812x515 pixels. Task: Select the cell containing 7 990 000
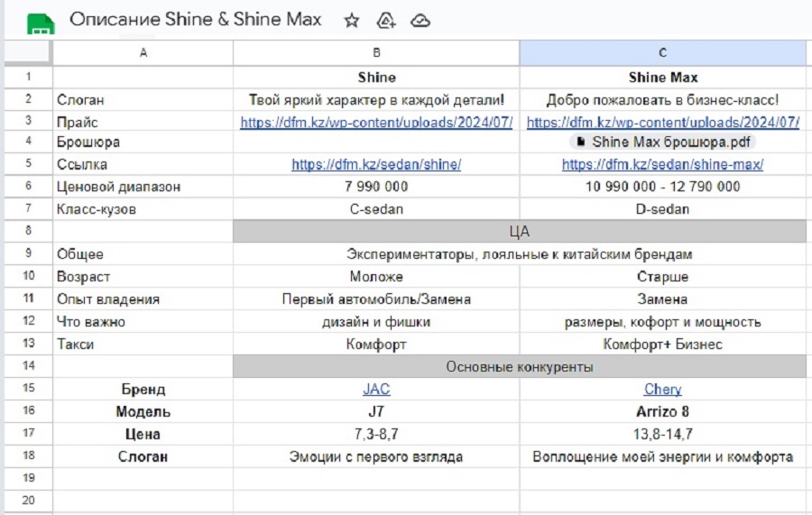pos(376,187)
